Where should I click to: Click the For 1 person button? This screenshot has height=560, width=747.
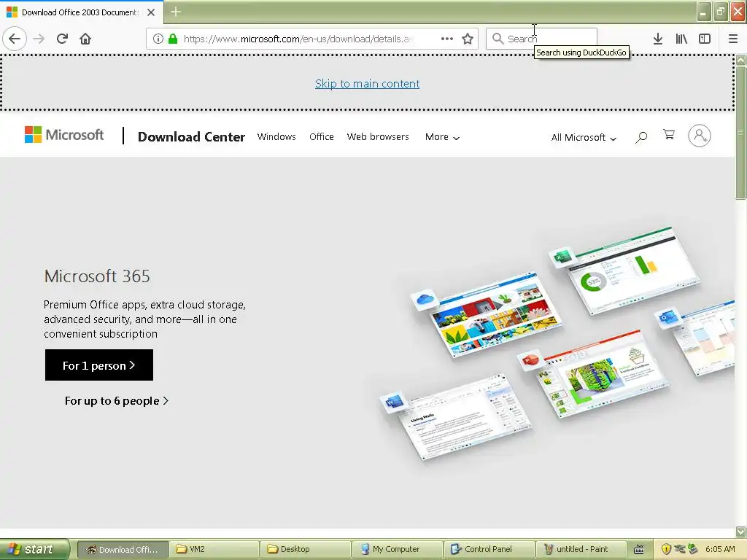99,365
